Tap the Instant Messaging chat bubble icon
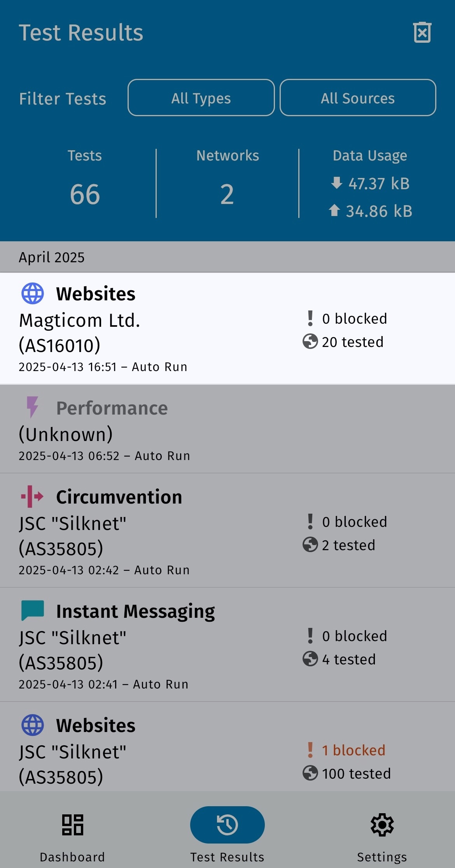This screenshot has width=455, height=868. click(33, 610)
